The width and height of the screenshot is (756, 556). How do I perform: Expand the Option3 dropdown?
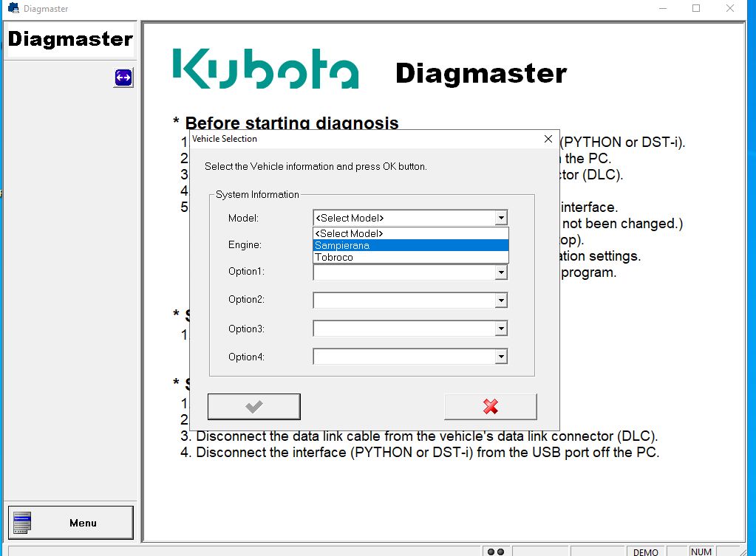502,329
